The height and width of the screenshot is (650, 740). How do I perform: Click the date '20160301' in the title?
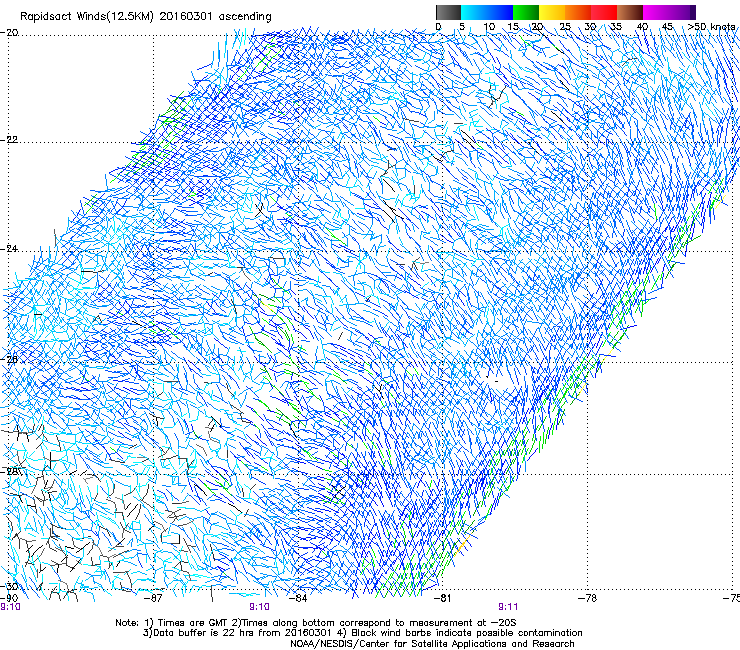click(185, 17)
